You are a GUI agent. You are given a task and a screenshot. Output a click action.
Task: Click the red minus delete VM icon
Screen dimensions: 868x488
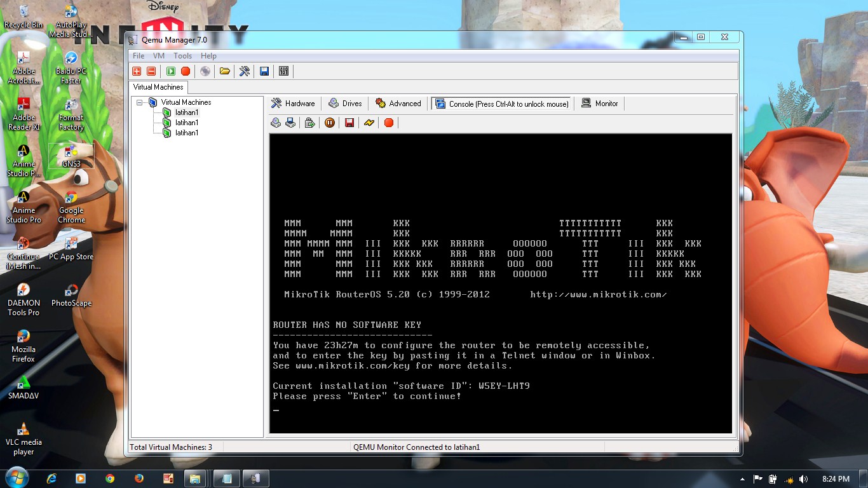[151, 71]
